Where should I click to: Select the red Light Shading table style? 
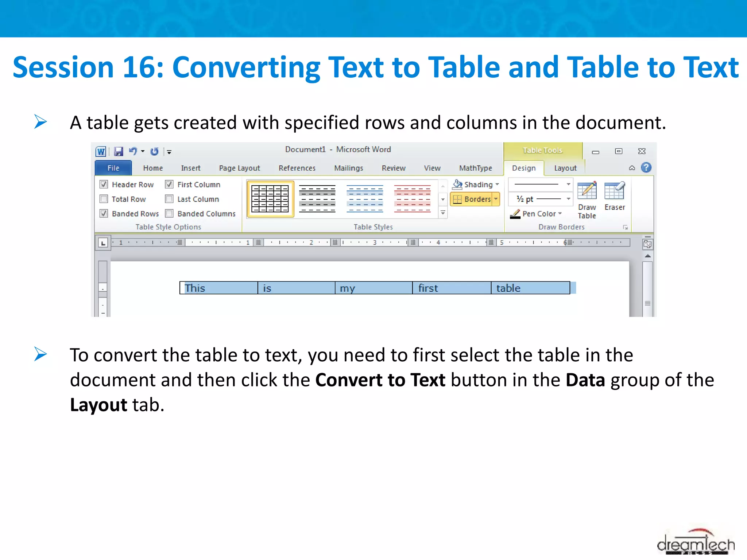[413, 199]
